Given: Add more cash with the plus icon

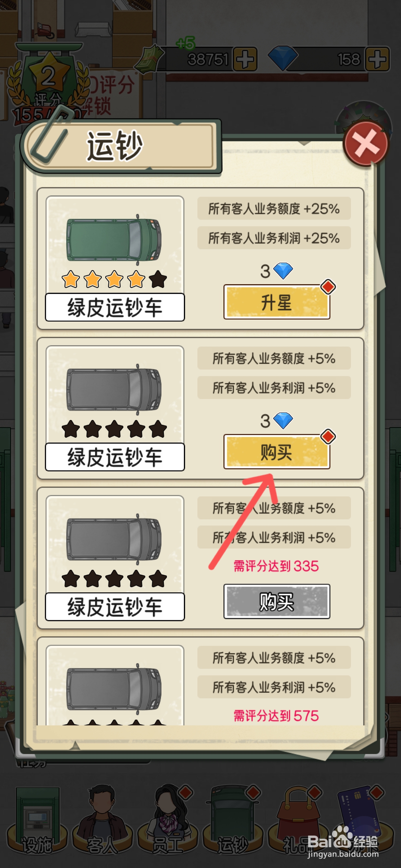Looking at the screenshot, I should (245, 59).
